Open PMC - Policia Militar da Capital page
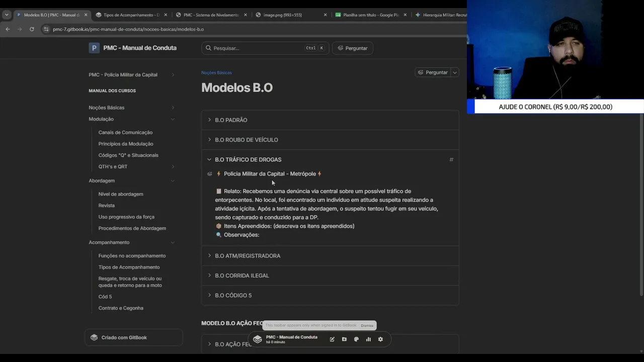 pos(123,75)
